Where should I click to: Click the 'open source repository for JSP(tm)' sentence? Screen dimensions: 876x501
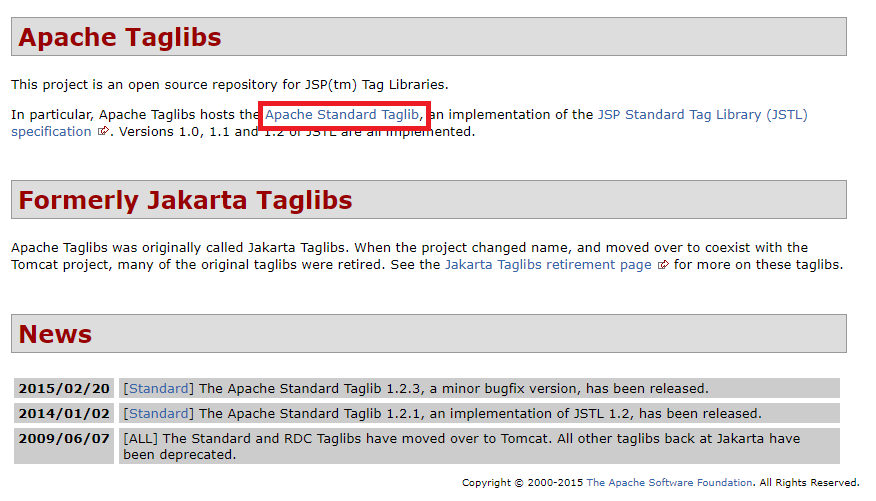pos(230,84)
